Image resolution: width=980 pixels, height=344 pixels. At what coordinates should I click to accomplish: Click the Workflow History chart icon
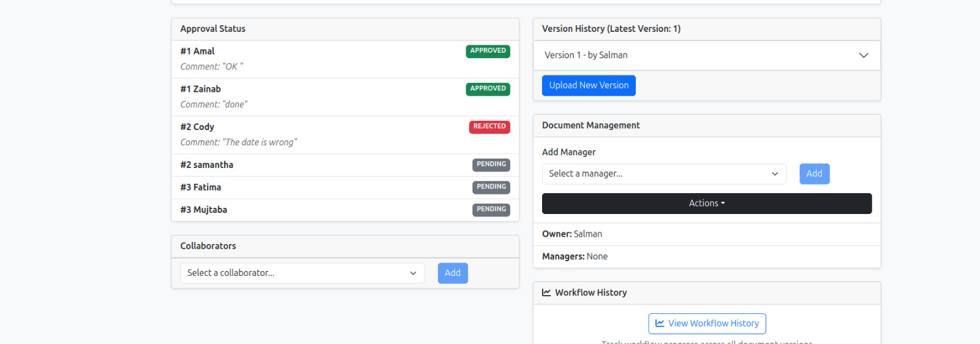[x=546, y=293]
